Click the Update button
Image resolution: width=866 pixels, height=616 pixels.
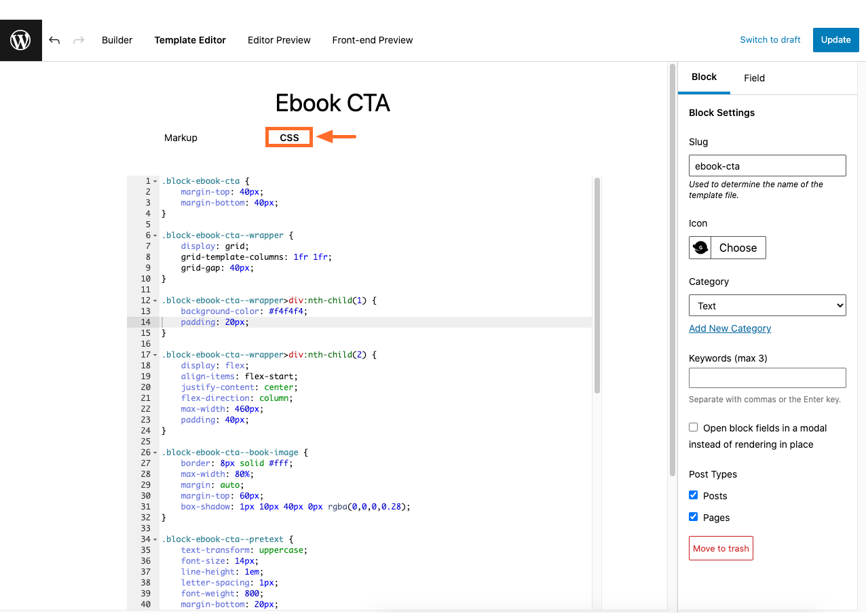pyautogui.click(x=835, y=40)
